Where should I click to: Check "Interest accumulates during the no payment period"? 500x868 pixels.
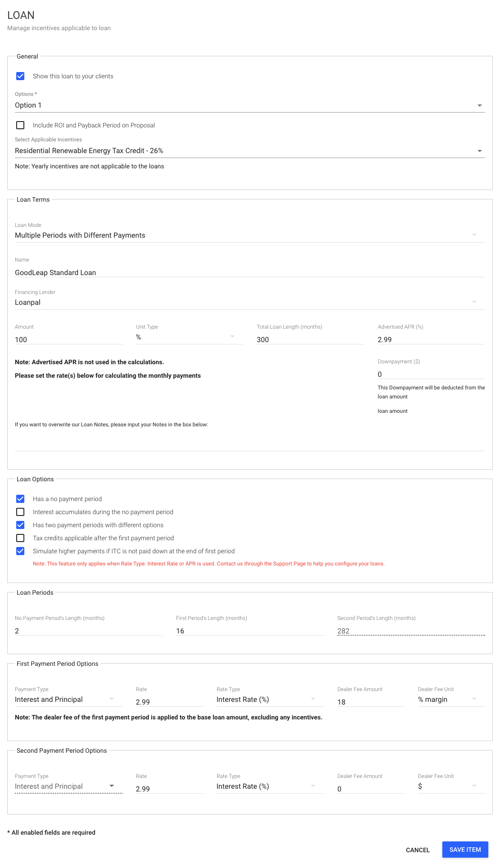click(x=20, y=512)
